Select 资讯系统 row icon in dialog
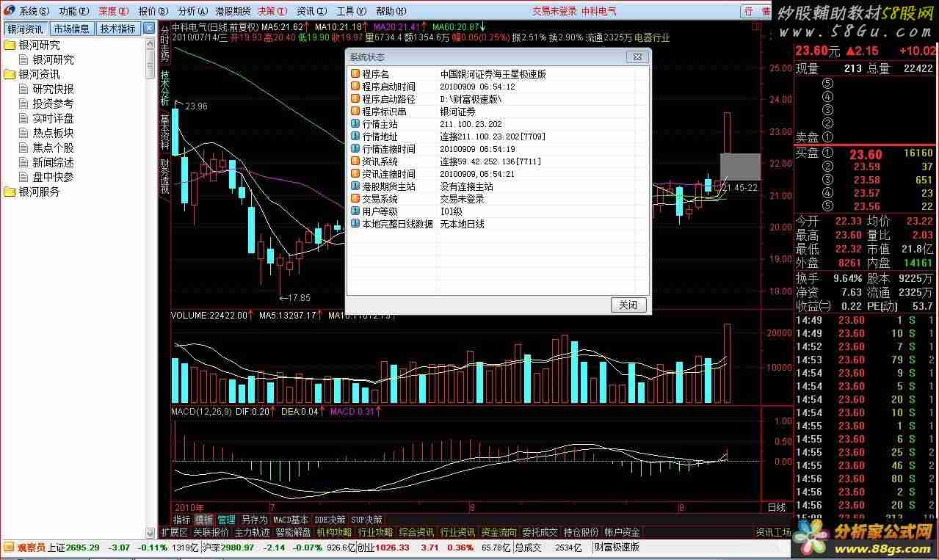This screenshot has height=560, width=939. pos(355,161)
